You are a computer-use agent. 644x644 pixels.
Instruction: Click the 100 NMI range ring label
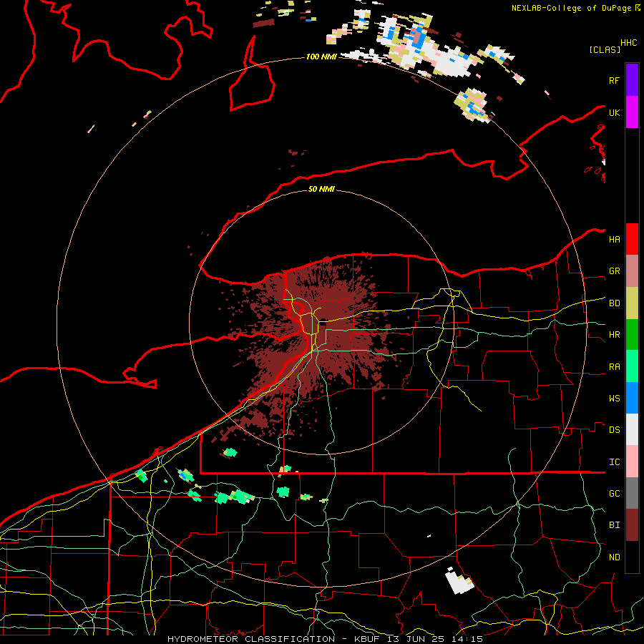click(321, 57)
